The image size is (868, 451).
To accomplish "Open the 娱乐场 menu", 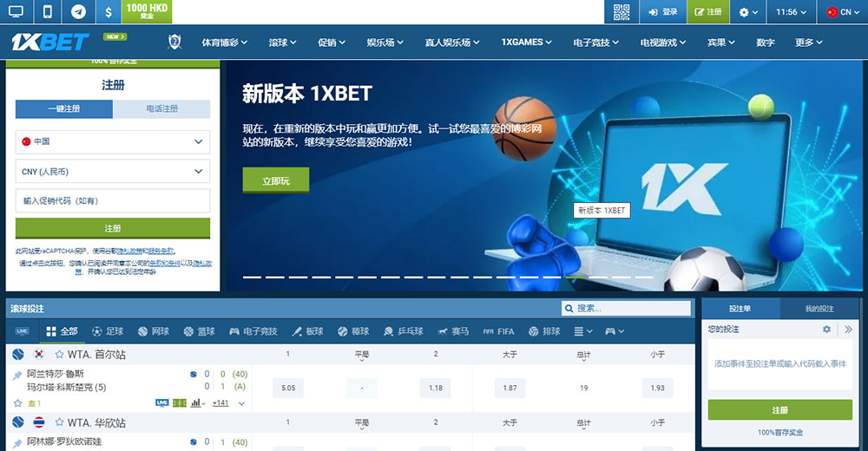I will (385, 42).
